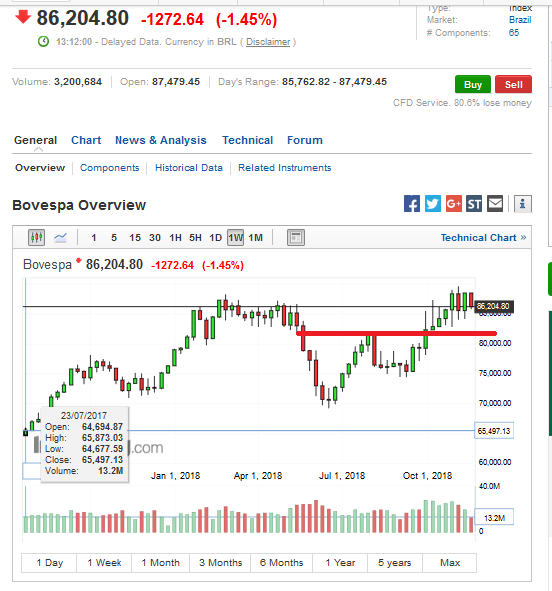
Task: Set chart interval to 1 minute
Action: 94,238
